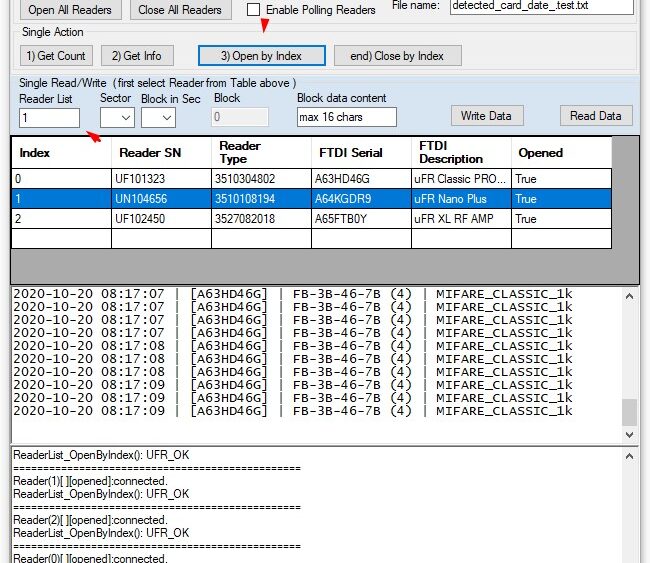Click Opened True cell for index 0
650x563 pixels.
pyautogui.click(x=561, y=179)
